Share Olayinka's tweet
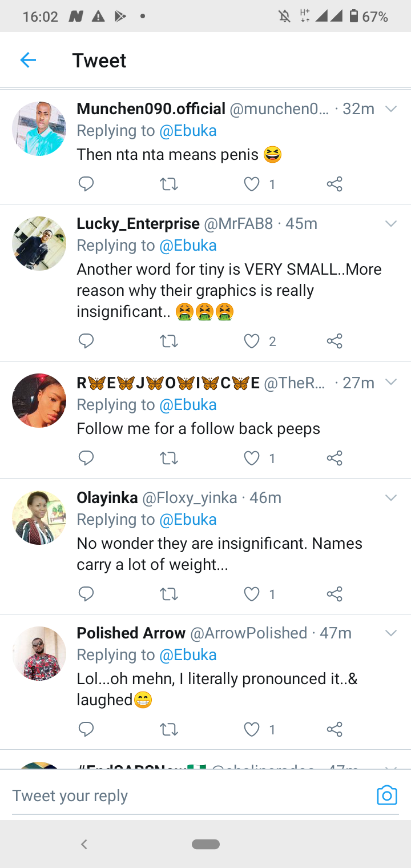 pos(335,594)
